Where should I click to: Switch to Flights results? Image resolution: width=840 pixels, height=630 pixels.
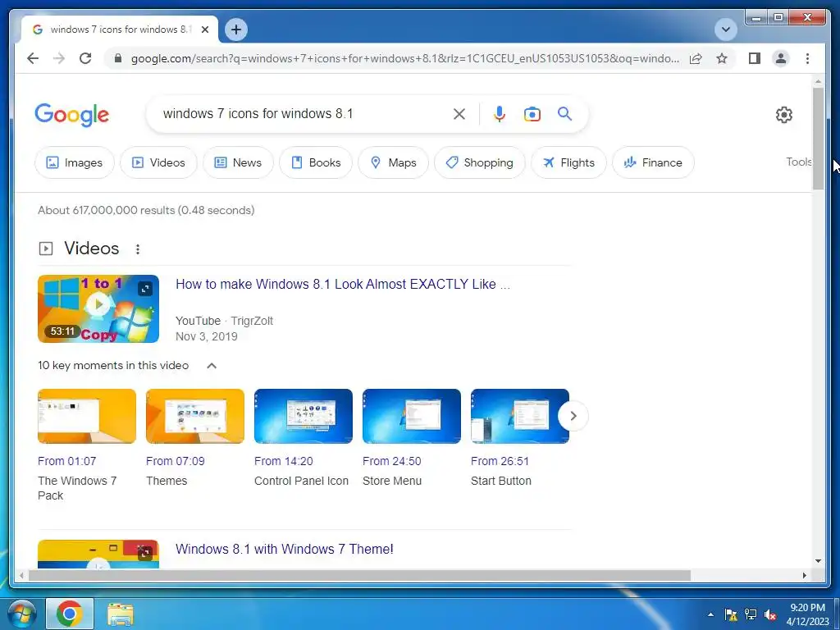click(x=568, y=162)
